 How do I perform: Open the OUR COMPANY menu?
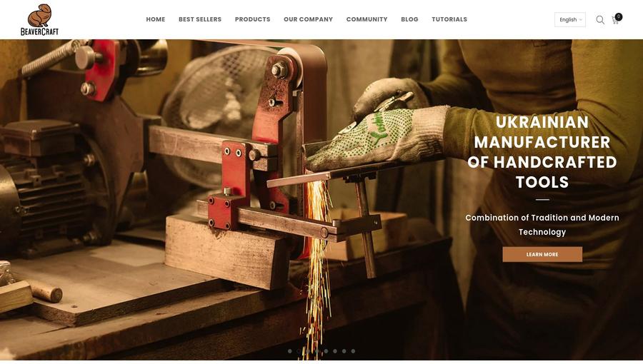[309, 19]
